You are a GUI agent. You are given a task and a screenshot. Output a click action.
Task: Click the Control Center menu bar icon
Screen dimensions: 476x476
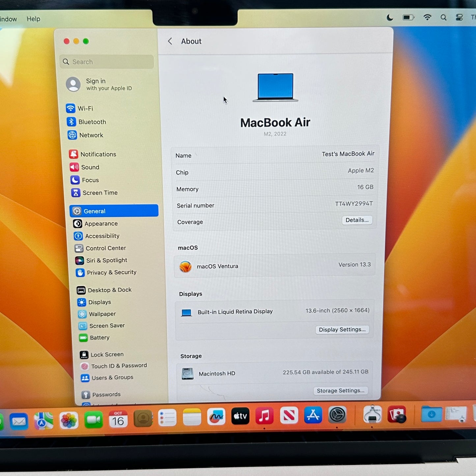[459, 18]
